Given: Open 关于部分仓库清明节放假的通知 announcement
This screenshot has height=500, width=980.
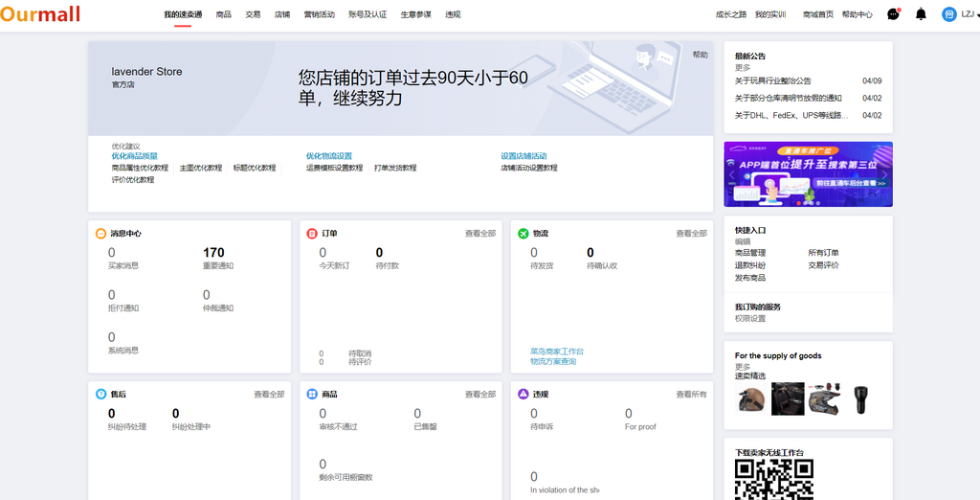Looking at the screenshot, I should coord(789,99).
